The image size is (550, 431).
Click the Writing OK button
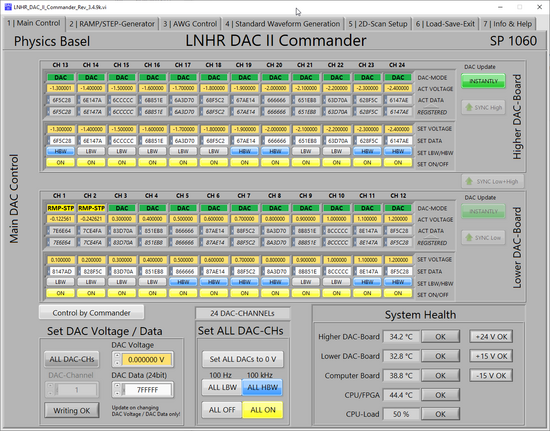pyautogui.click(x=72, y=410)
